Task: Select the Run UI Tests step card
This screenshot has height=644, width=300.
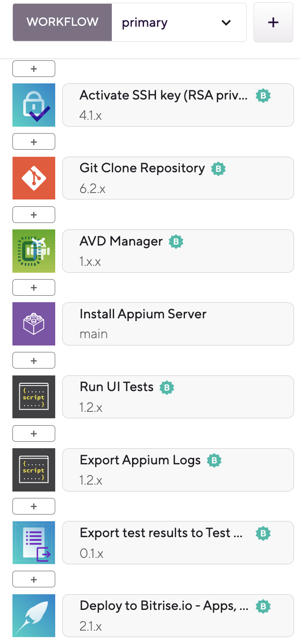Action: (178, 397)
